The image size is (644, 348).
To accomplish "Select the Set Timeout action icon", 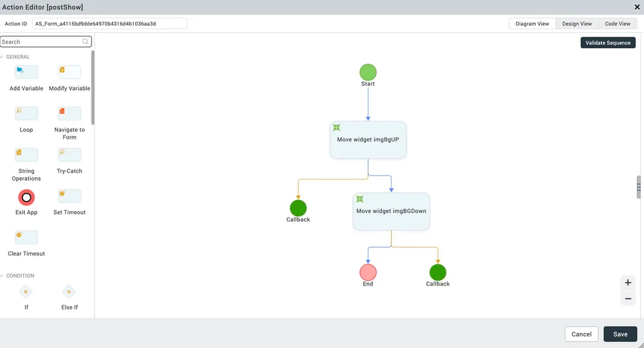I will tap(70, 196).
